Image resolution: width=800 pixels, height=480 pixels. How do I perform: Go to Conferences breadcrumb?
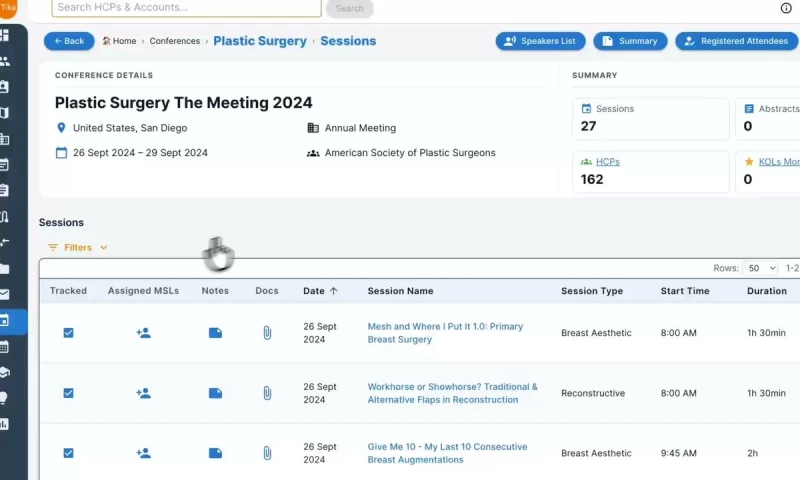pyautogui.click(x=174, y=41)
